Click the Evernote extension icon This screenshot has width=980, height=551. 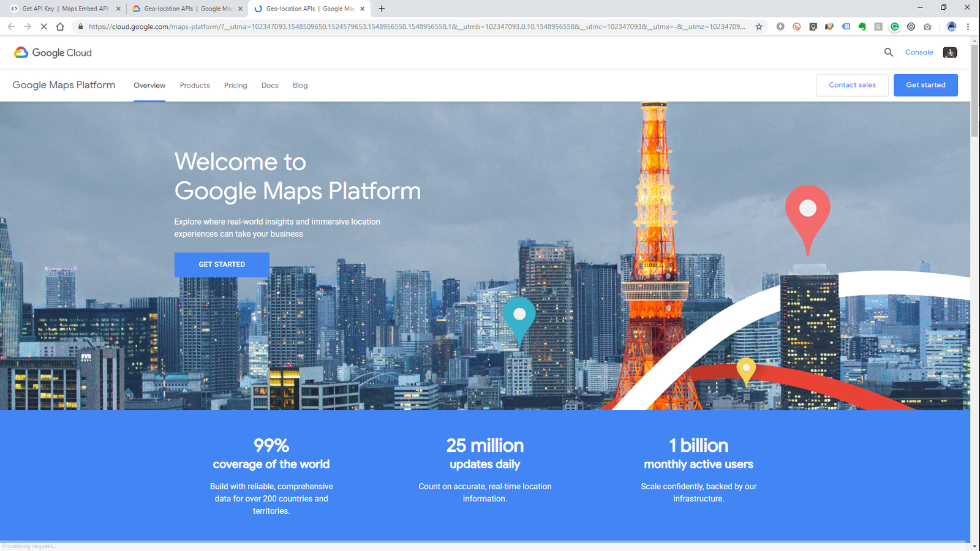pyautogui.click(x=862, y=26)
